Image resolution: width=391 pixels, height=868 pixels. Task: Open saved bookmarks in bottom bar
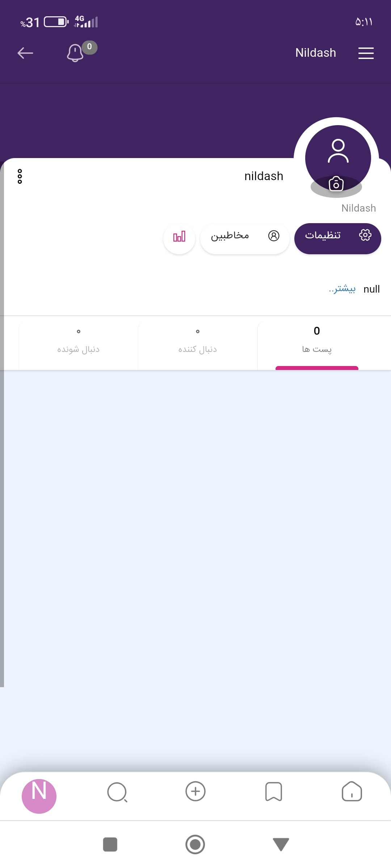tap(274, 792)
